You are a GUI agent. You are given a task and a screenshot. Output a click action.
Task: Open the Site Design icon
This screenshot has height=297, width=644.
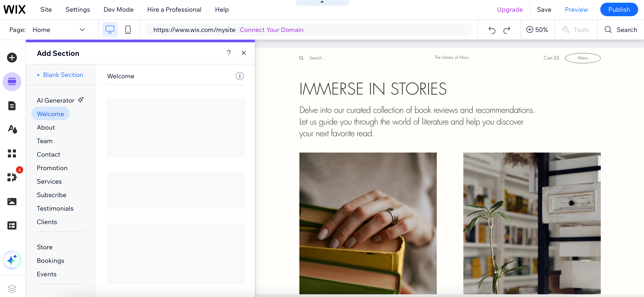click(x=12, y=129)
